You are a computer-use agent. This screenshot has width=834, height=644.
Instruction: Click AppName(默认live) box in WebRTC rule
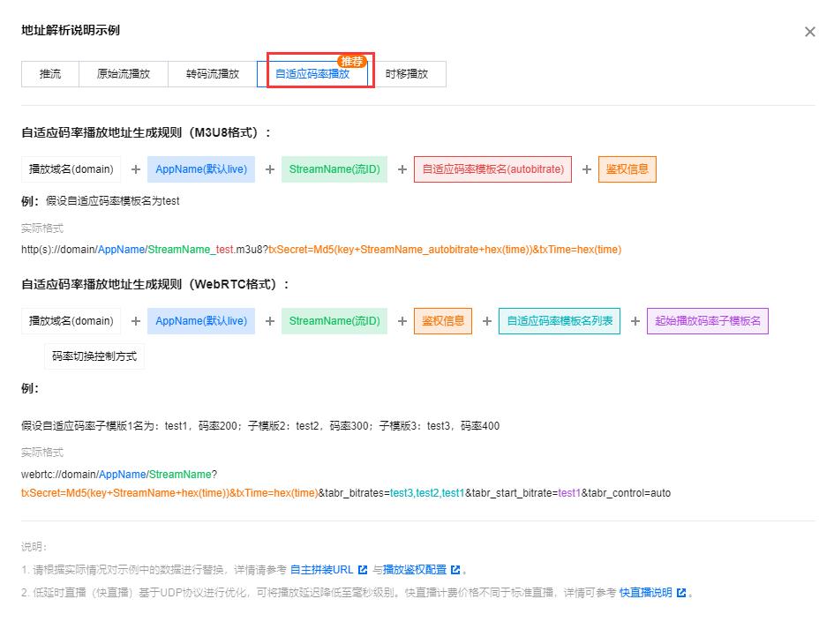click(201, 320)
